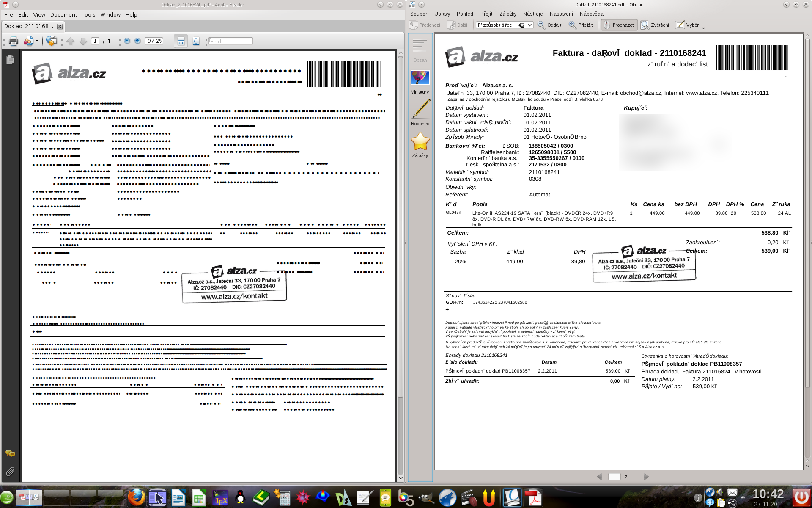Toggle Procházet browse mode in Okular
Viewport: 812px width, 508px height.
618,25
